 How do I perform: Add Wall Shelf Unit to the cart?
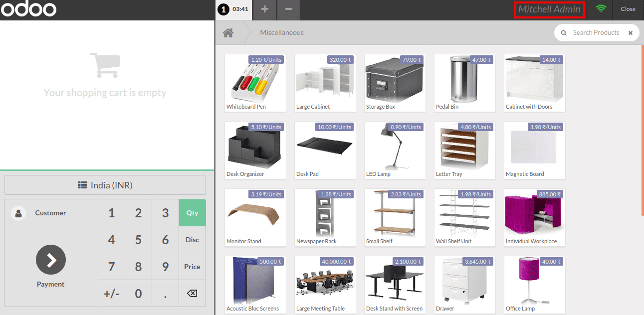tap(465, 217)
